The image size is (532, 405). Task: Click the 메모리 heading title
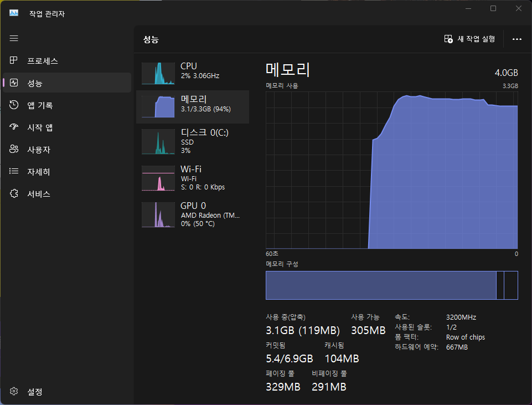point(287,69)
